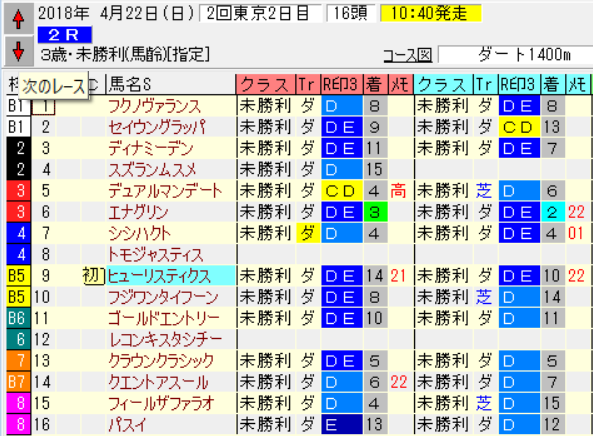The height and width of the screenshot is (436, 593).
Task: Click the yellow ダ track cell for シシハクト
Action: coord(308,233)
